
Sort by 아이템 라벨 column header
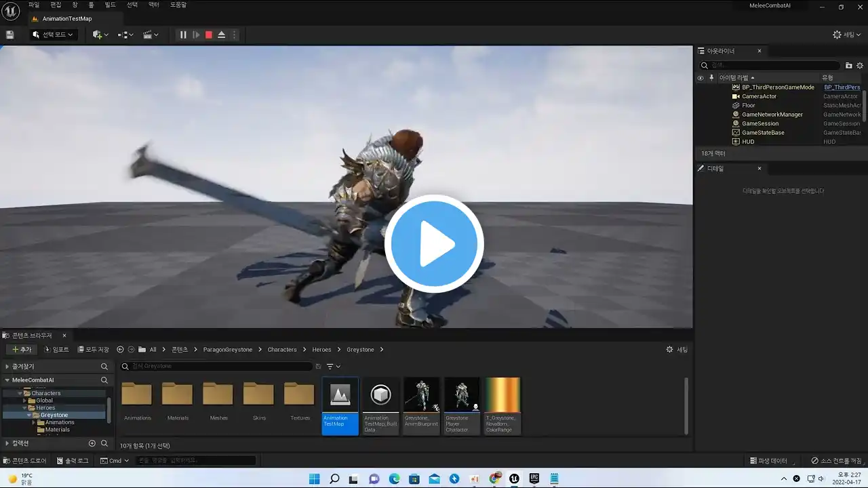(736, 78)
